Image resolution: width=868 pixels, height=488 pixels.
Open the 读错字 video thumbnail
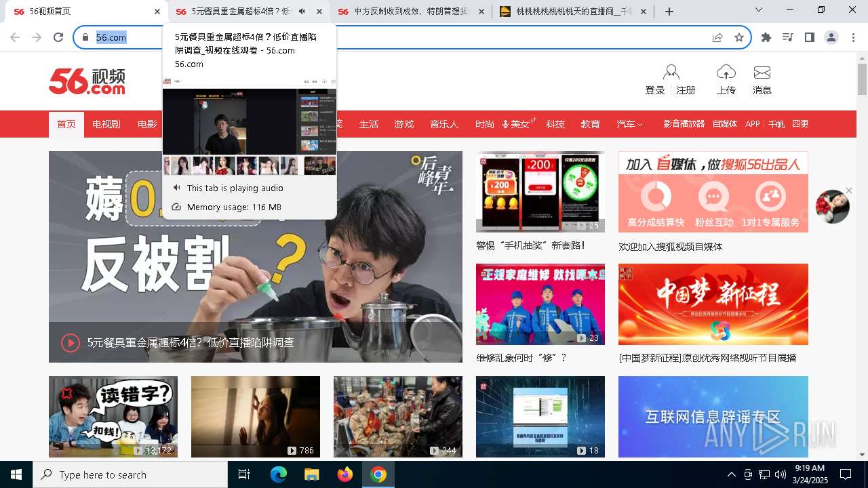[x=113, y=417]
